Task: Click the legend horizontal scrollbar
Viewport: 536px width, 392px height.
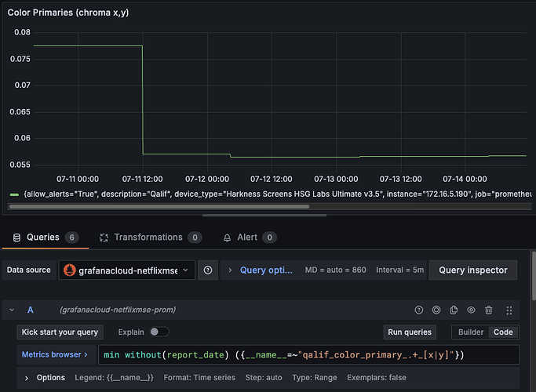Action: (x=159, y=207)
